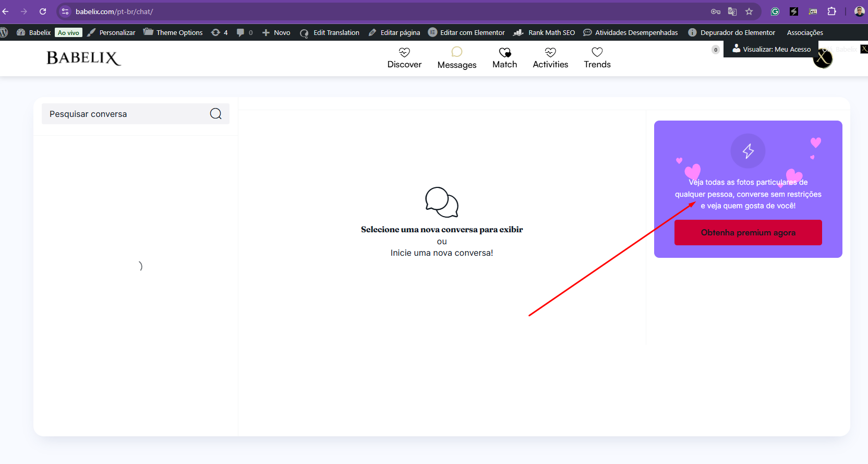Open the Match tab
Screen dimensions: 868x464
click(504, 58)
